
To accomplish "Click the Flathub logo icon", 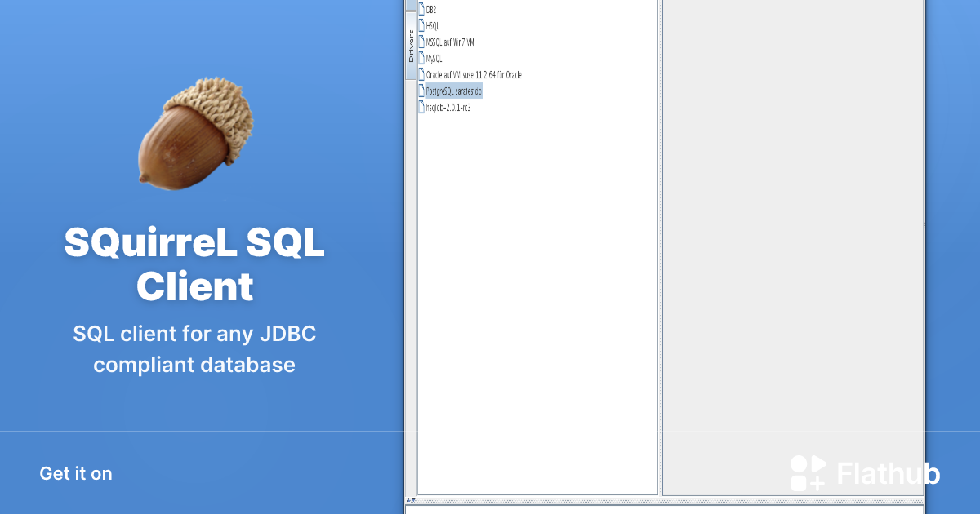I will tap(808, 474).
